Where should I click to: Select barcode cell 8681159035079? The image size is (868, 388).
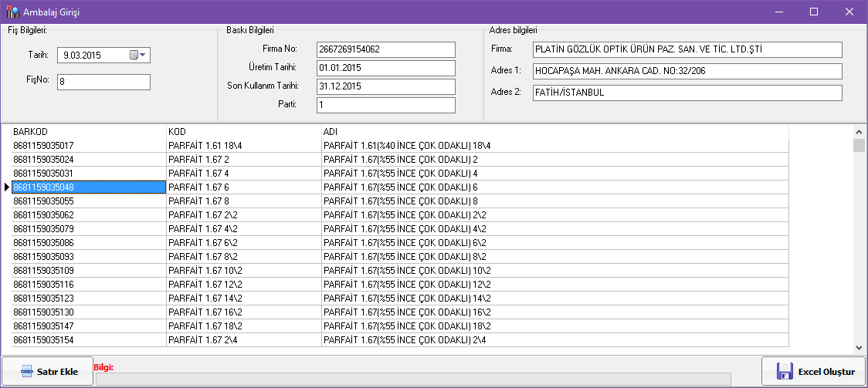89,229
